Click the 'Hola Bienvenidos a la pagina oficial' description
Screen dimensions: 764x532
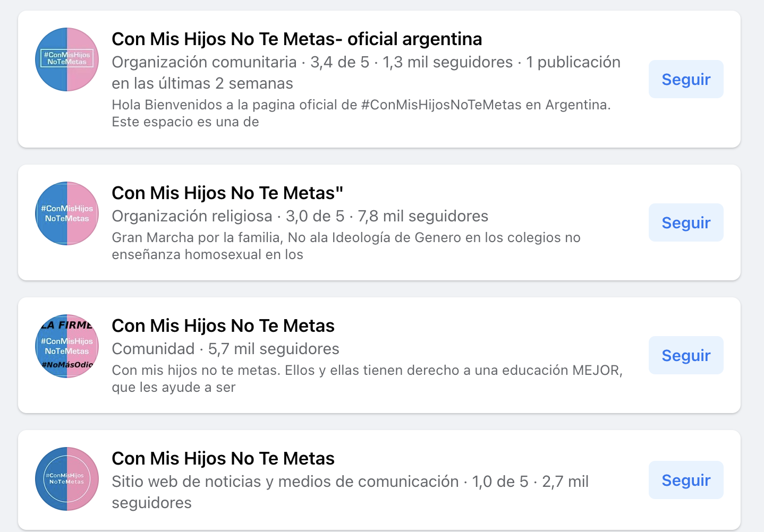click(361, 113)
